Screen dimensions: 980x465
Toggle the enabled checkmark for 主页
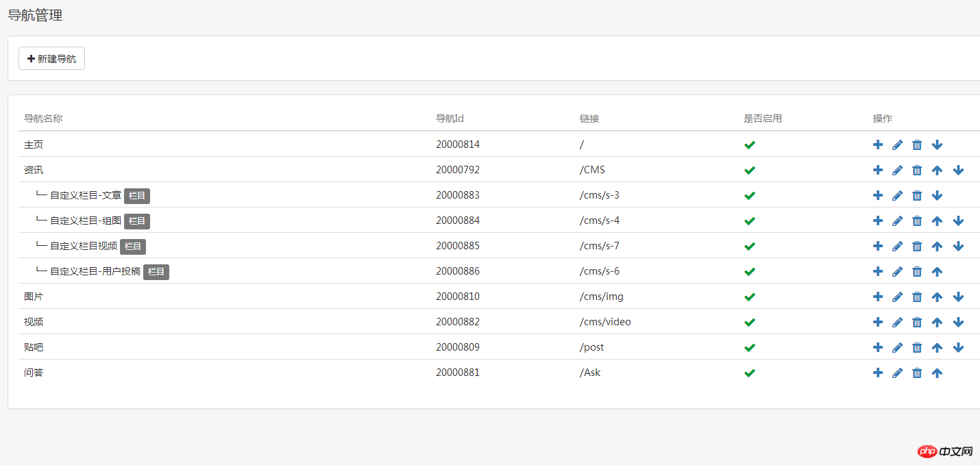[x=750, y=144]
